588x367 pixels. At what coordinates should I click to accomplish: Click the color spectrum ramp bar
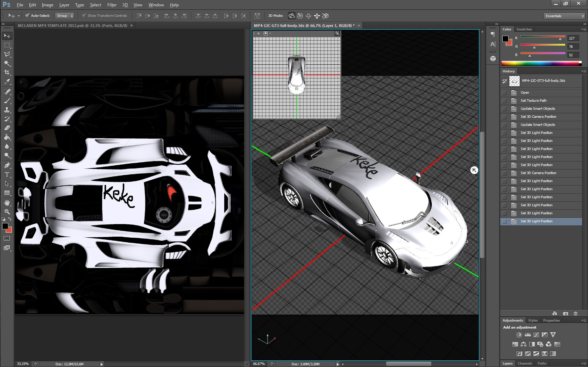coord(541,63)
